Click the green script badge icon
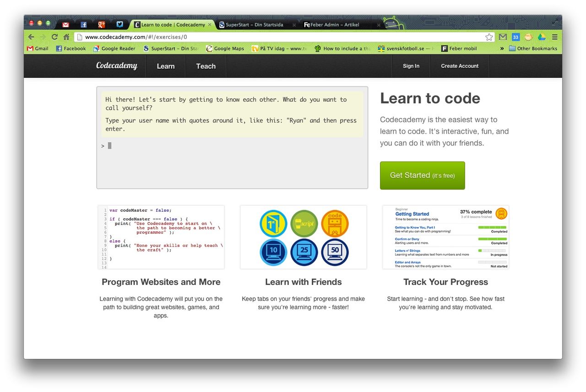 click(x=304, y=223)
